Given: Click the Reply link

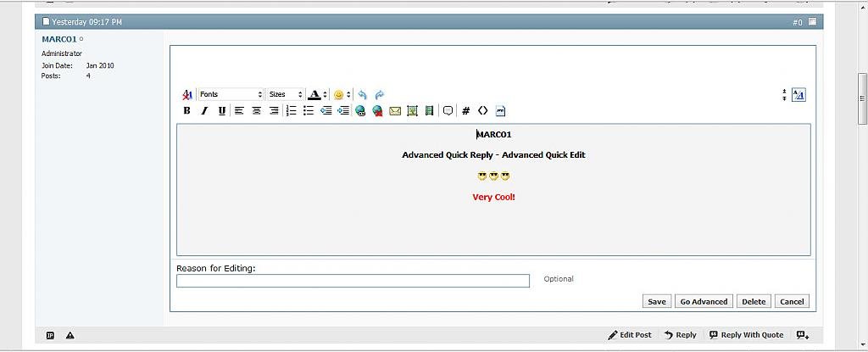Looking at the screenshot, I should [680, 335].
